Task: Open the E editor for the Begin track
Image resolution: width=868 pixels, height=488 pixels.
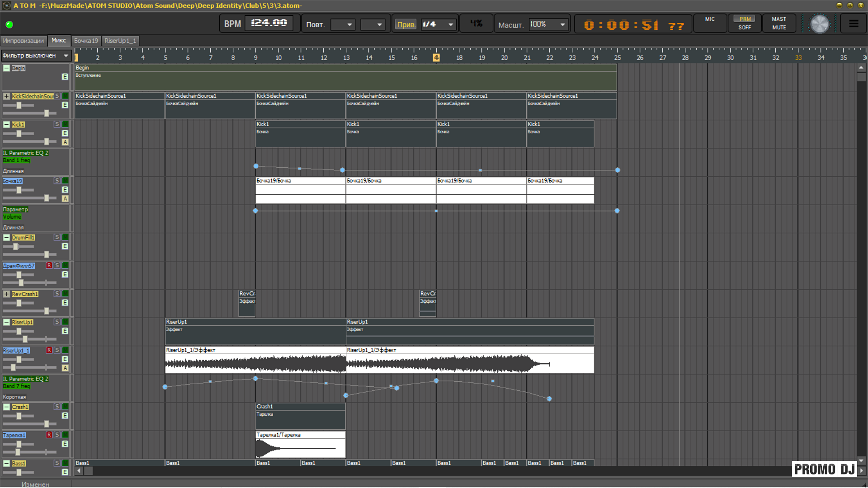Action: tap(65, 77)
